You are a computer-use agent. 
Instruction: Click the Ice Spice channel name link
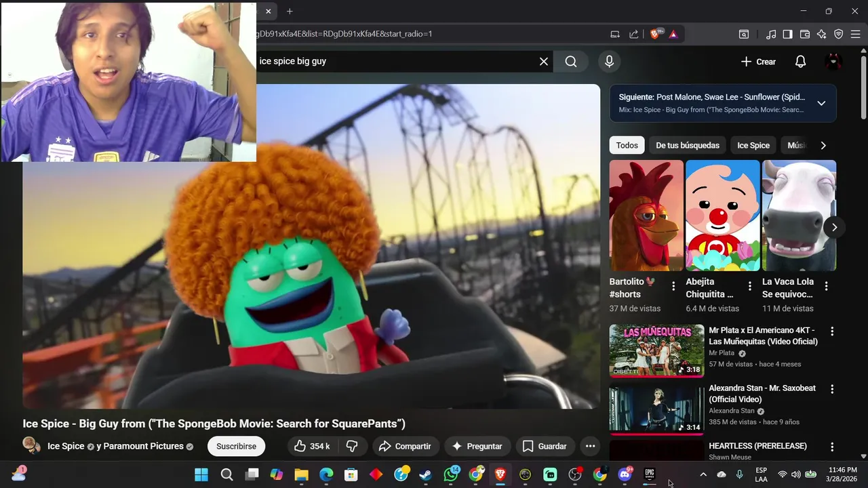coord(66,446)
